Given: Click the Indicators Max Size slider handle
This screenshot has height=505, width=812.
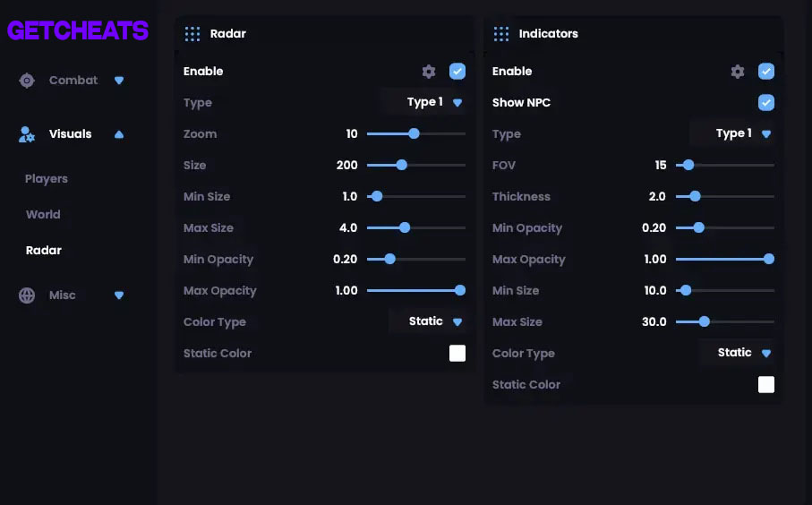Looking at the screenshot, I should pyautogui.click(x=705, y=321).
